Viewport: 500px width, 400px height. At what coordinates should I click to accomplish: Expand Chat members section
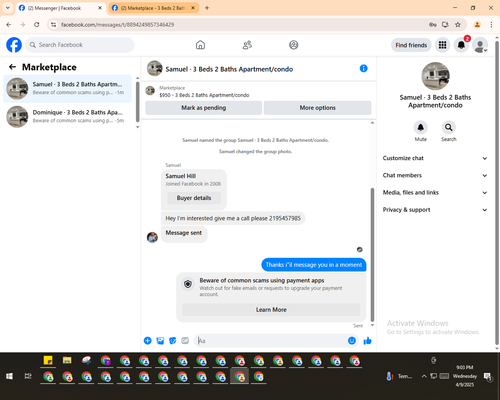[x=435, y=175]
